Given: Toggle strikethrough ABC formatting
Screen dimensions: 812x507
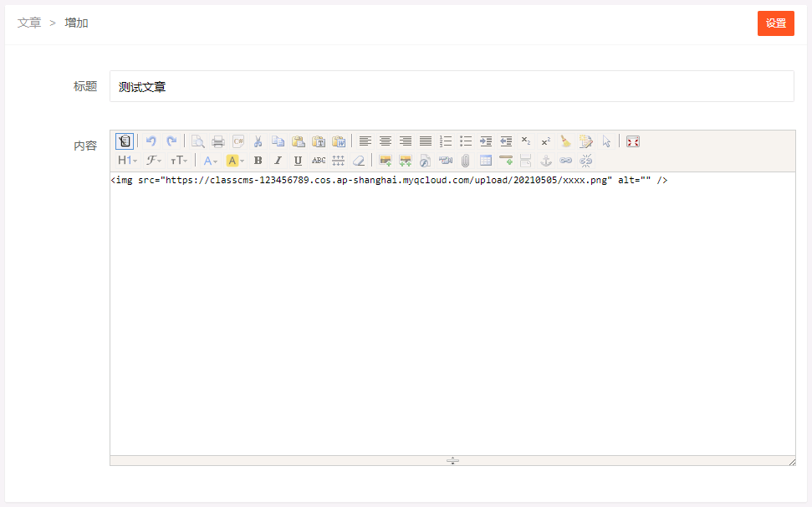Looking at the screenshot, I should coord(319,161).
